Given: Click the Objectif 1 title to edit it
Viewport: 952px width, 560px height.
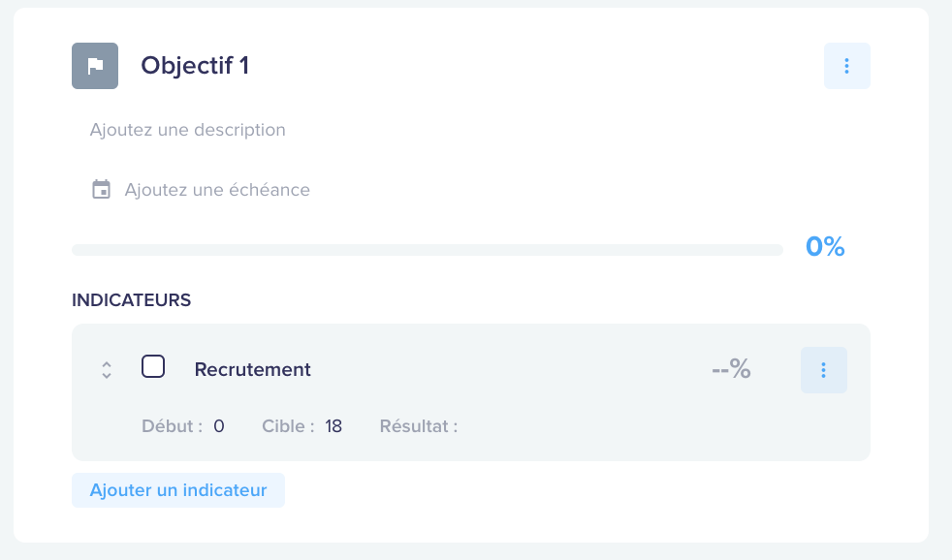Looking at the screenshot, I should tap(195, 66).
